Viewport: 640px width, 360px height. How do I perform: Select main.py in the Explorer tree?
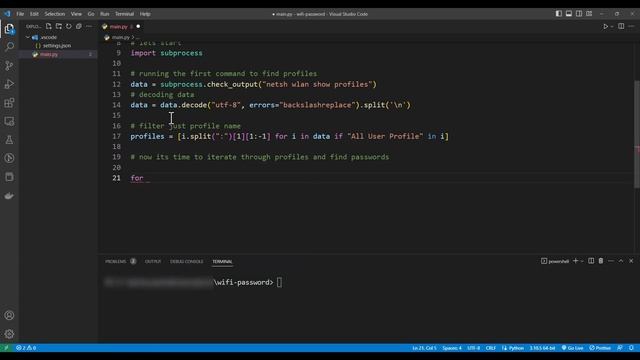pyautogui.click(x=49, y=54)
